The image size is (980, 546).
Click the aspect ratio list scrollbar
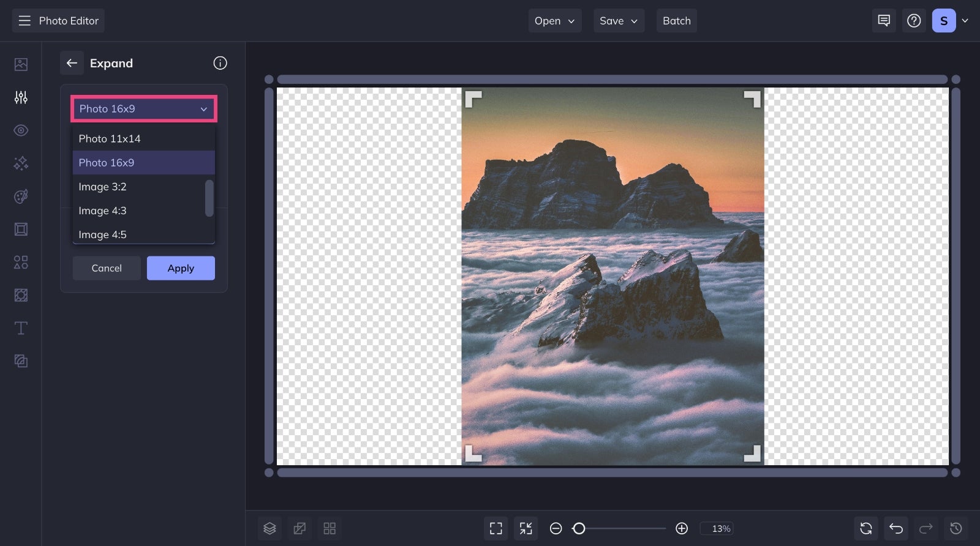(209, 198)
